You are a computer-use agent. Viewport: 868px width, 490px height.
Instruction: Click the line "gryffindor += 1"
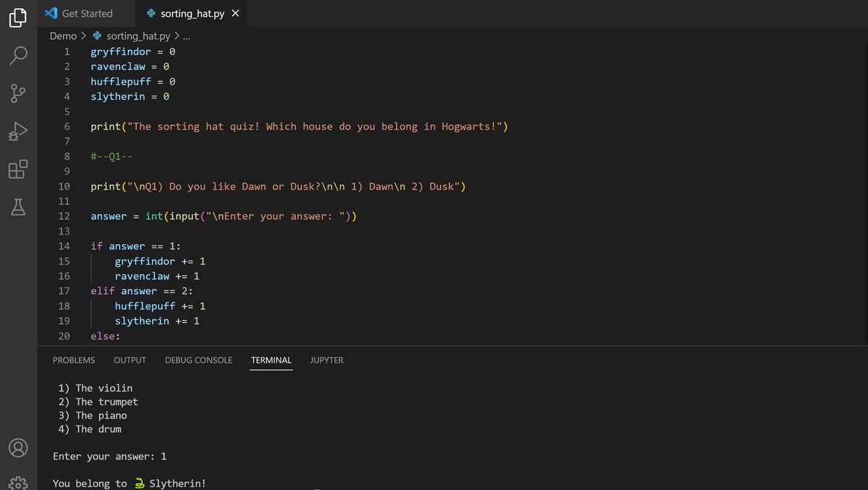point(161,261)
